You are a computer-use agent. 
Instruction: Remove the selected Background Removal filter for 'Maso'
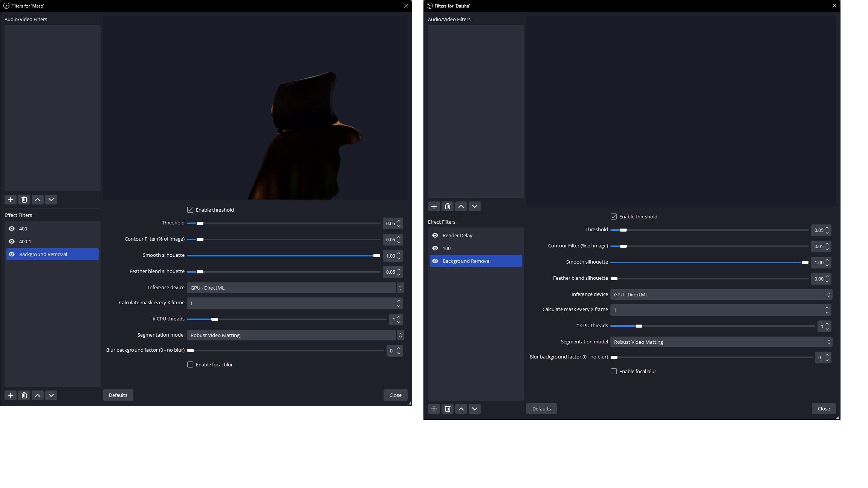click(x=24, y=395)
